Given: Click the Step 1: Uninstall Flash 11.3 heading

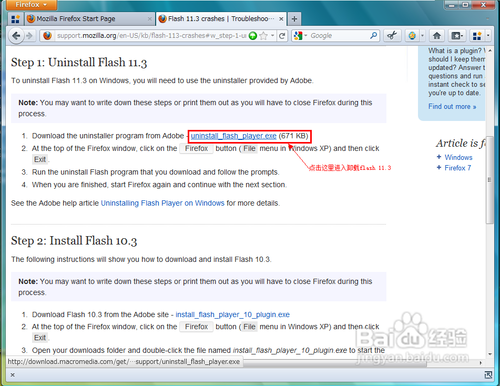Looking at the screenshot, I should coord(79,63).
